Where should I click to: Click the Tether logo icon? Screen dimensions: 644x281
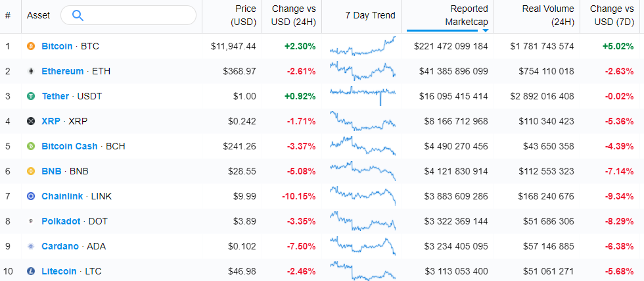point(30,96)
